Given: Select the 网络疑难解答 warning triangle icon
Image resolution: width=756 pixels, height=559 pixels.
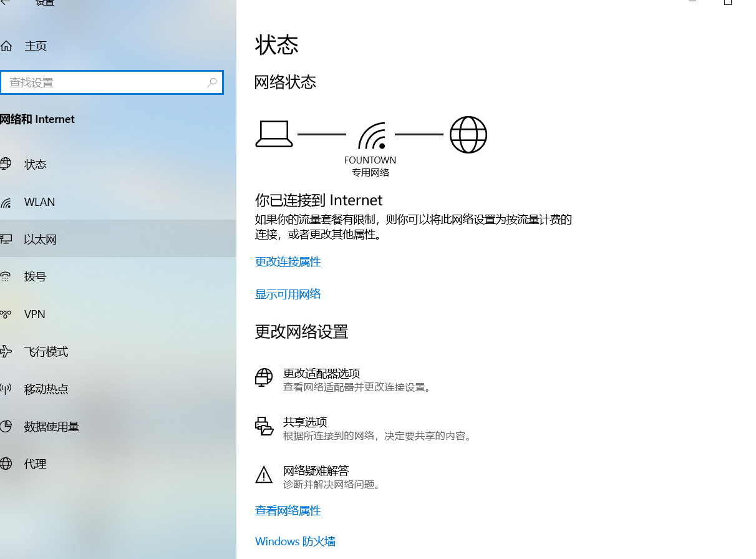Looking at the screenshot, I should [264, 474].
